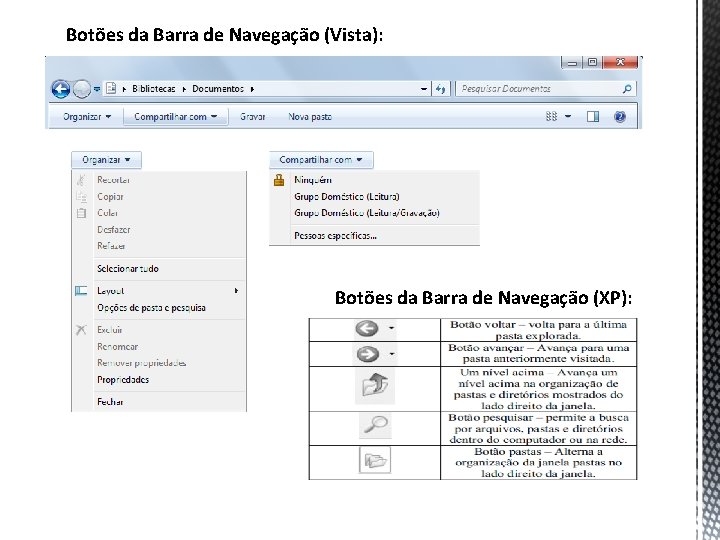The height and width of the screenshot is (540, 720).
Task: Click the clipboard icon beside Colar
Action: pos(81,213)
